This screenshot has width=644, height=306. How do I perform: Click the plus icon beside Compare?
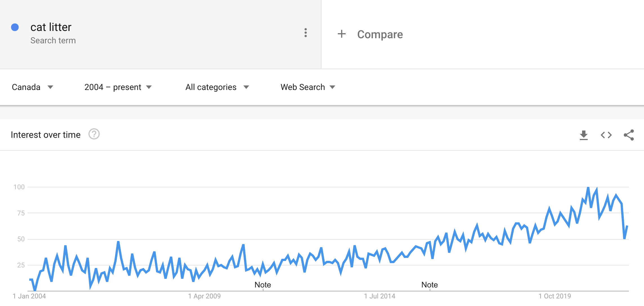pos(341,34)
